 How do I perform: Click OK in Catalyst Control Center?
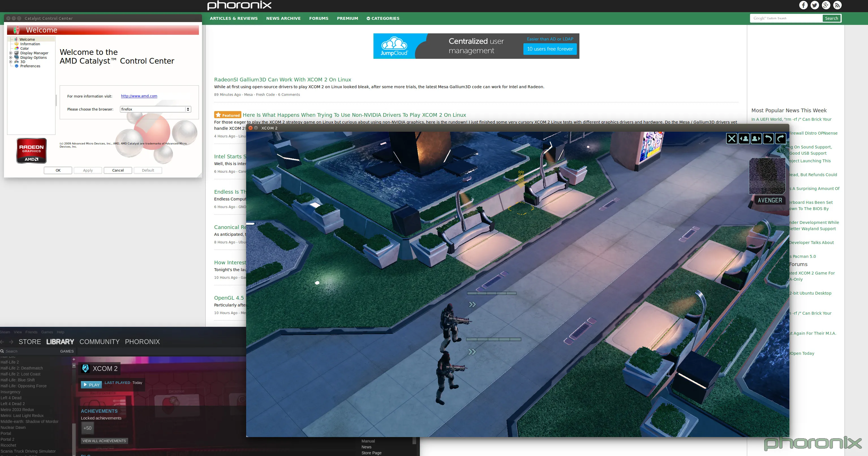click(x=58, y=170)
